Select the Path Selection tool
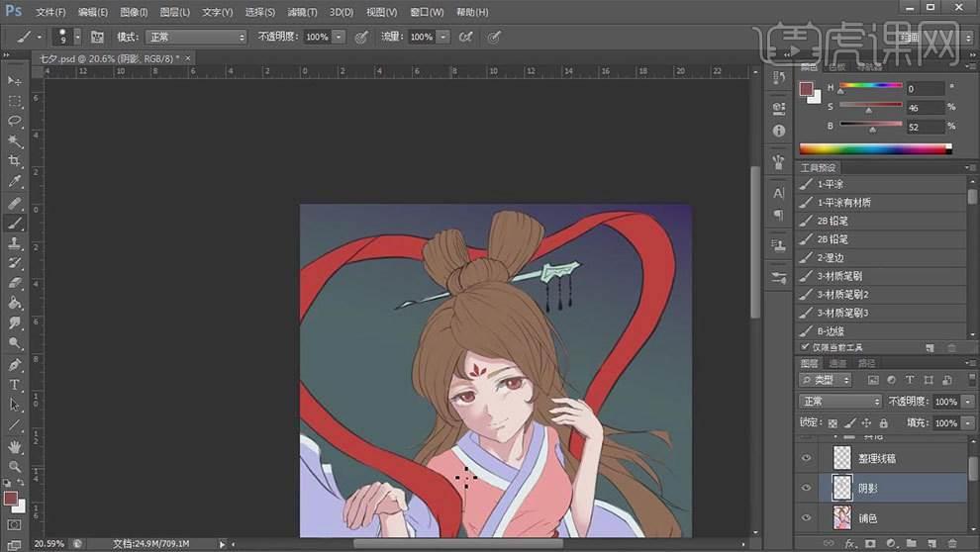Viewport: 980px width, 552px height. click(15, 405)
